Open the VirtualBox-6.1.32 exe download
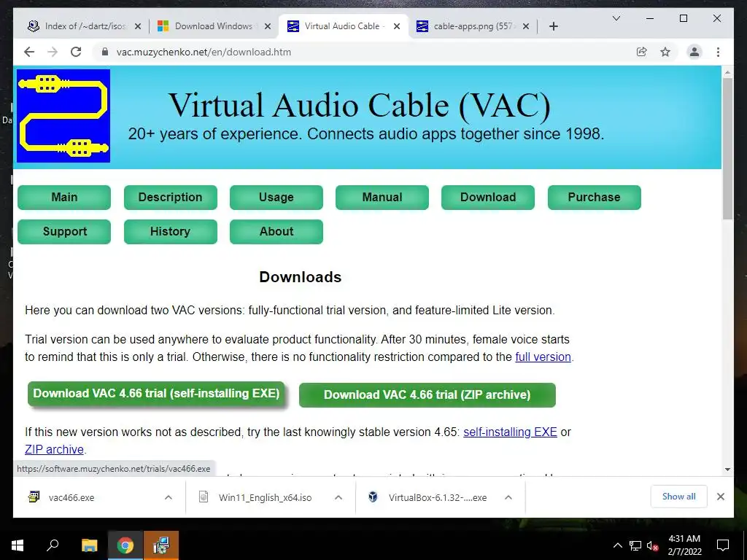The height and width of the screenshot is (560, 747). coord(438,497)
